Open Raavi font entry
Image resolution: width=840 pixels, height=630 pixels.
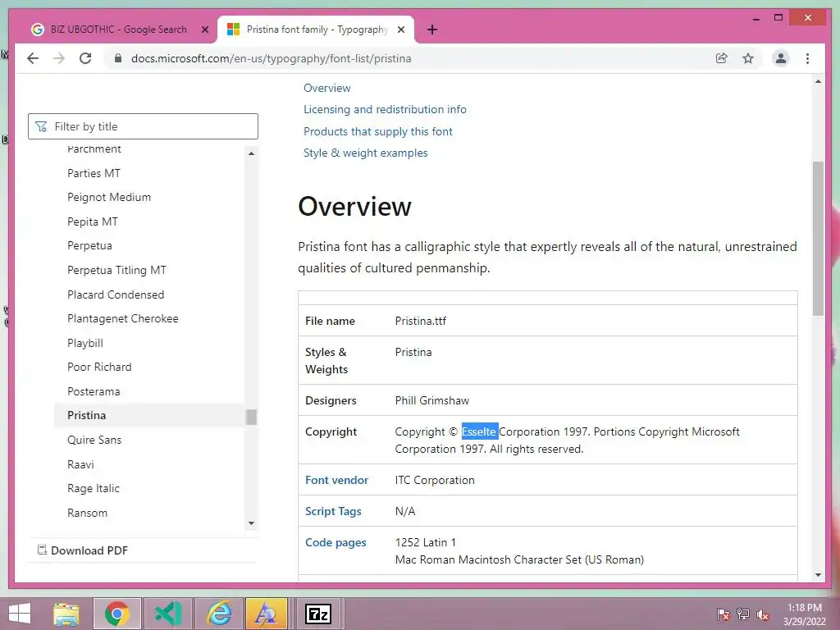click(80, 464)
